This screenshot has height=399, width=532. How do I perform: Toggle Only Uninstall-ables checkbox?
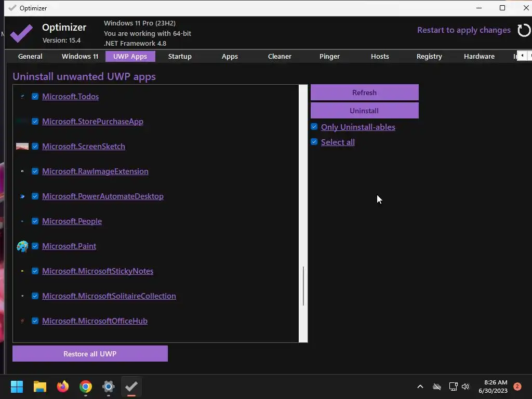click(314, 127)
